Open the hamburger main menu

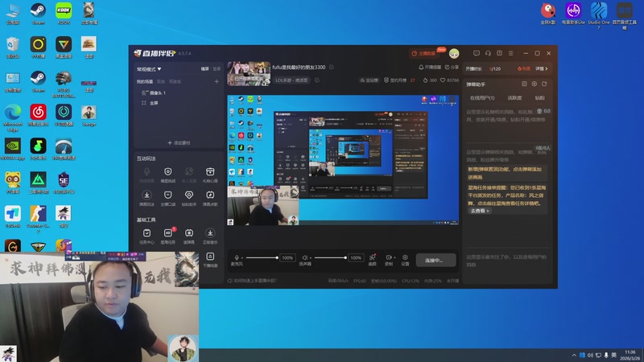(511, 53)
